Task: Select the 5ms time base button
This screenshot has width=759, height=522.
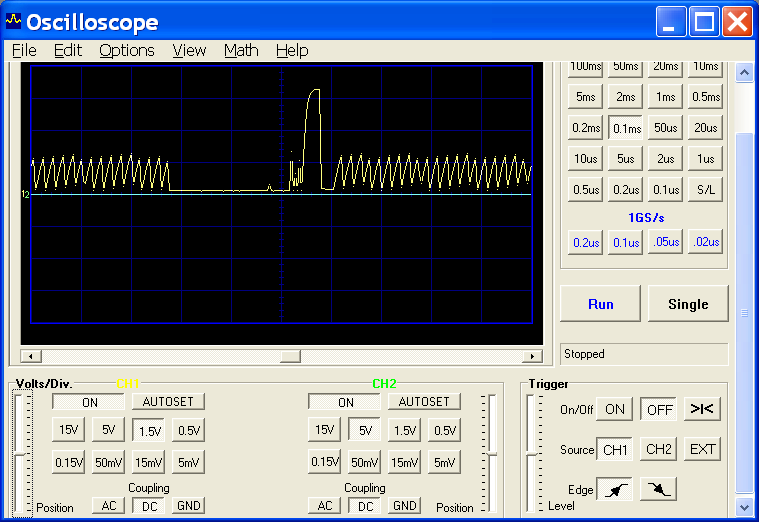Action: point(585,97)
